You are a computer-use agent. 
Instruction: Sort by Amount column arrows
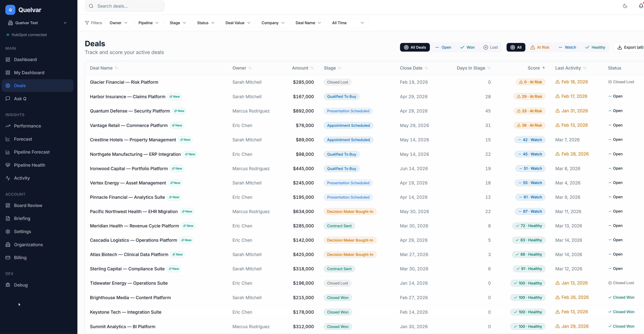312,68
